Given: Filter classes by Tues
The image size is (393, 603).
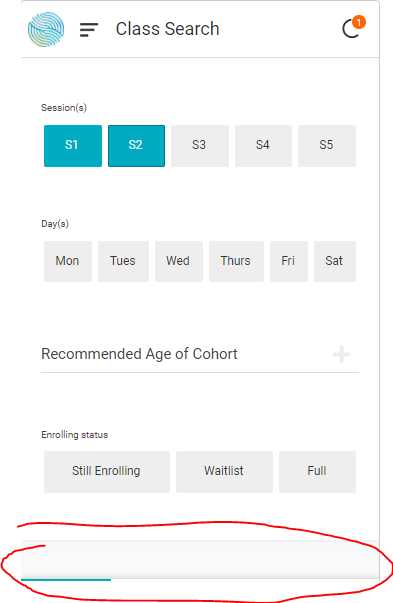Looking at the screenshot, I should 123,262.
